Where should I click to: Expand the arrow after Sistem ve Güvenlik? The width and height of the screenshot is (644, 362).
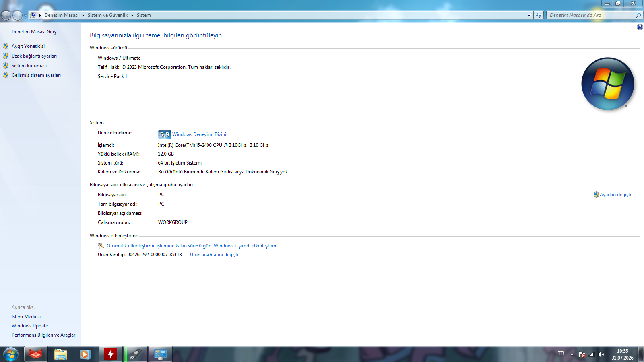132,15
